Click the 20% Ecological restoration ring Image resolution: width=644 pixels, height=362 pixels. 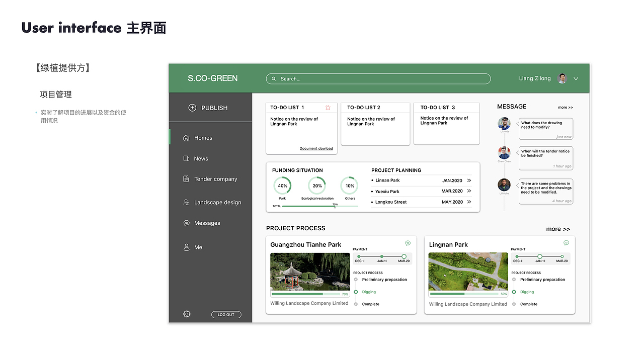pyautogui.click(x=317, y=186)
